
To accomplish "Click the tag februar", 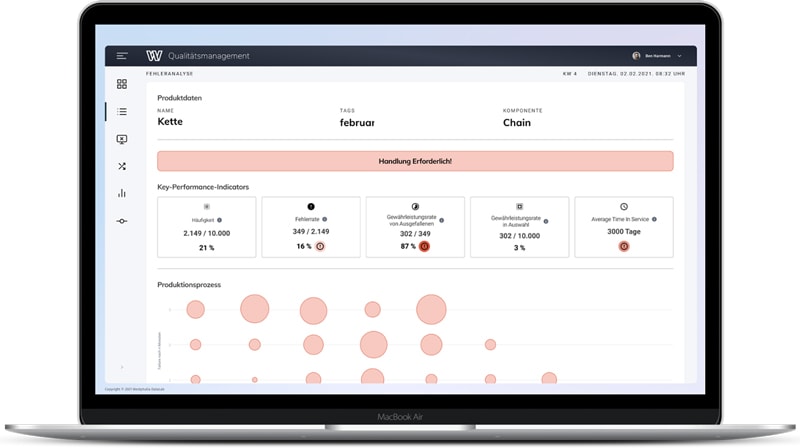I will [357, 122].
